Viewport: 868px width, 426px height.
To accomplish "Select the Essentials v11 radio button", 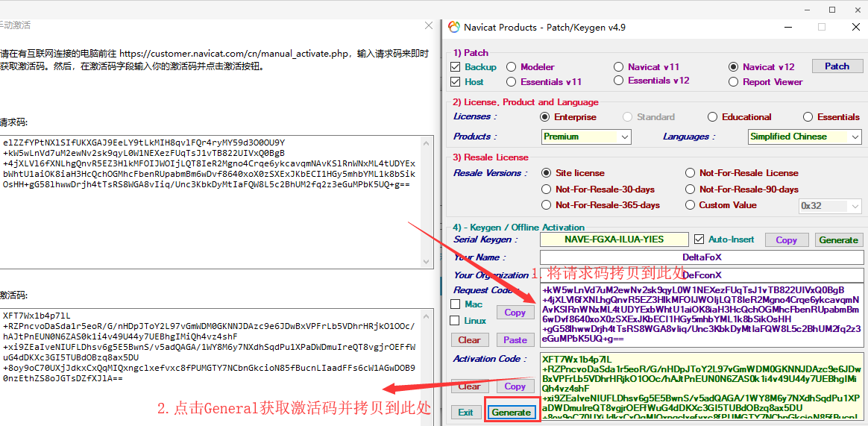I will tap(512, 82).
